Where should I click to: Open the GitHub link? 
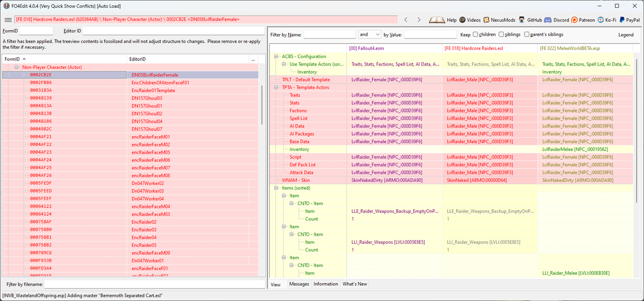[530, 19]
